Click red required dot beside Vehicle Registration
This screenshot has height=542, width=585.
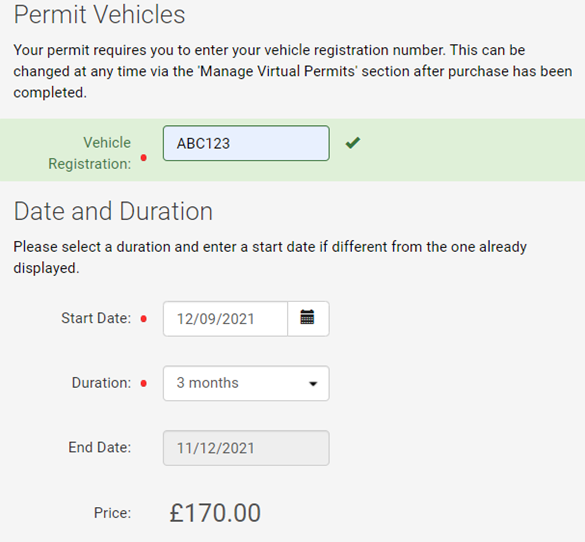pos(144,158)
